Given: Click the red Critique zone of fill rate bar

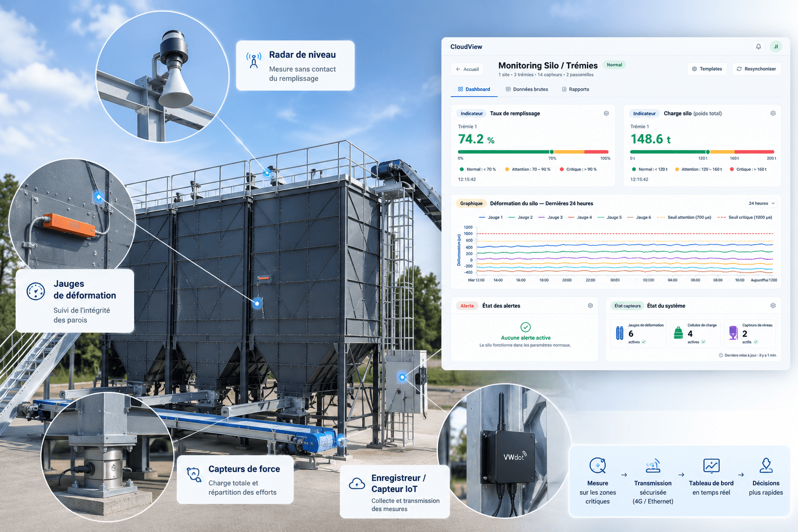Looking at the screenshot, I should pyautogui.click(x=596, y=152).
